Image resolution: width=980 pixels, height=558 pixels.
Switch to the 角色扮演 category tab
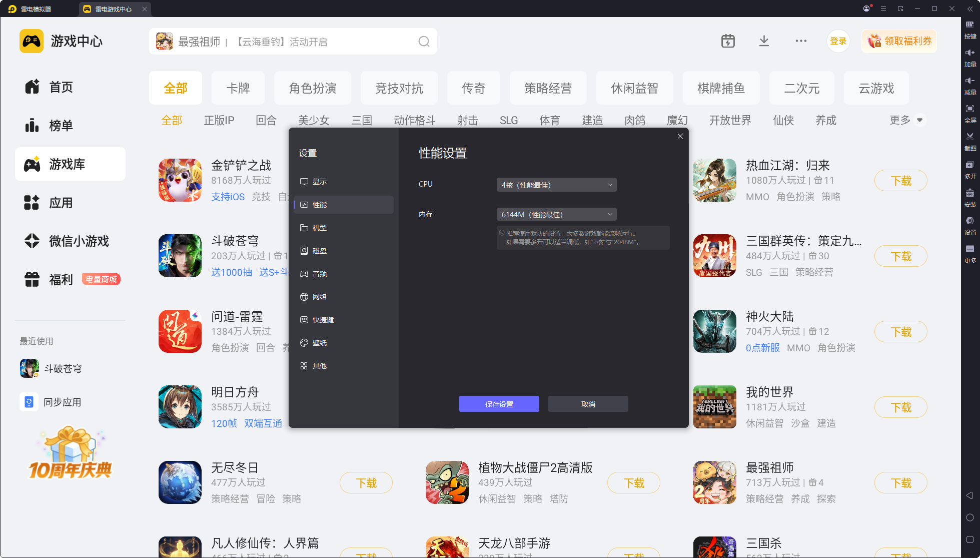(x=313, y=88)
